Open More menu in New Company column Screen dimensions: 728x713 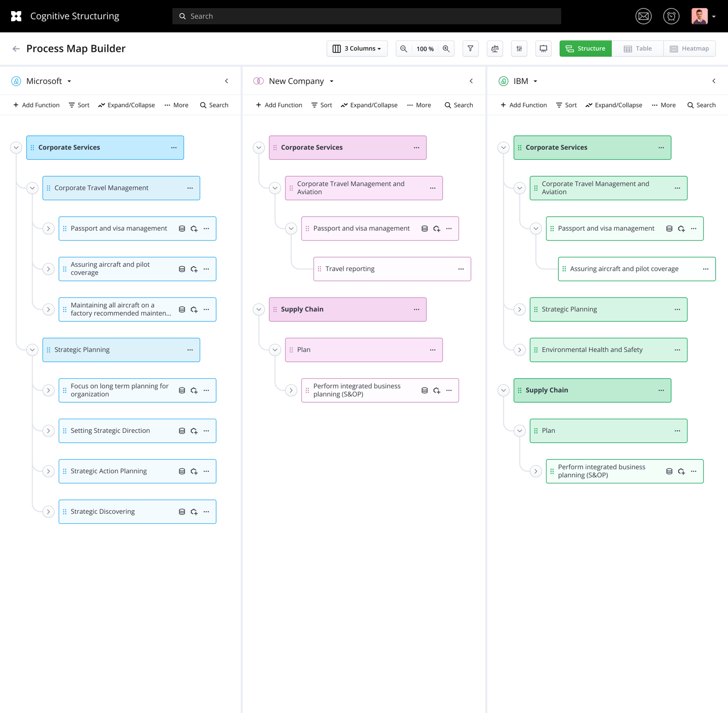[419, 105]
